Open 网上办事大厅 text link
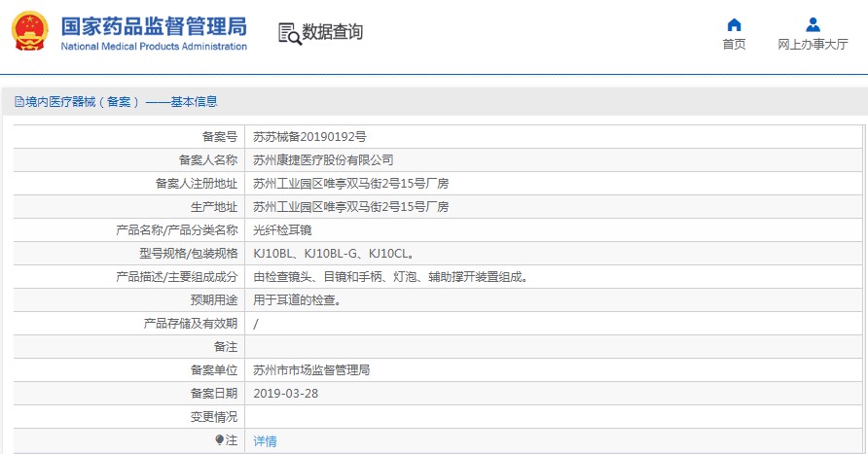This screenshot has height=454, width=868. 813,45
